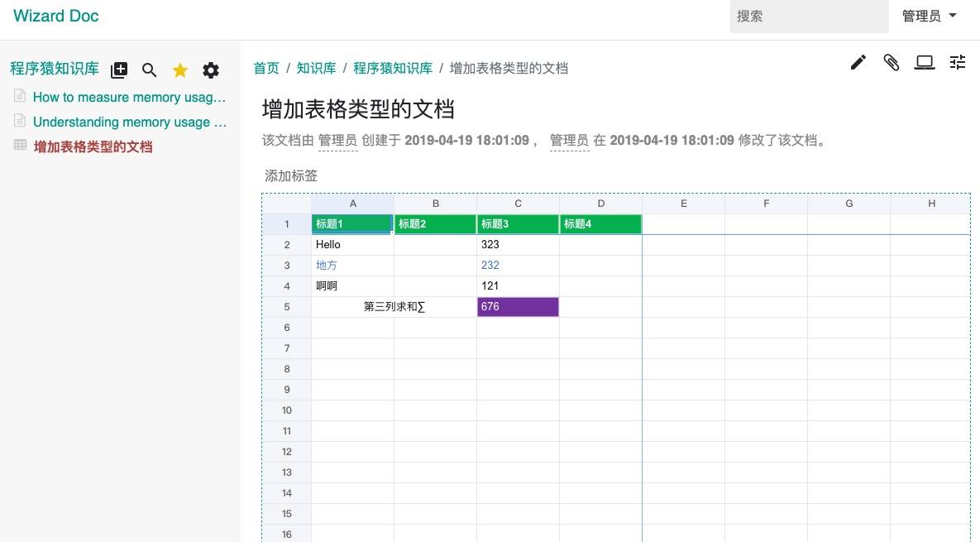The image size is (980, 542).
Task: Select spreadsheet column A header
Action: [x=352, y=204]
